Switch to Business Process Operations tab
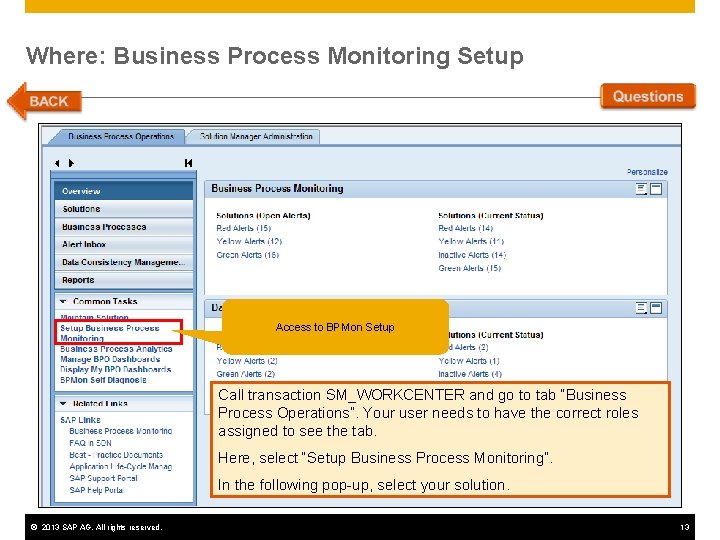The height and width of the screenshot is (540, 720). (x=121, y=136)
